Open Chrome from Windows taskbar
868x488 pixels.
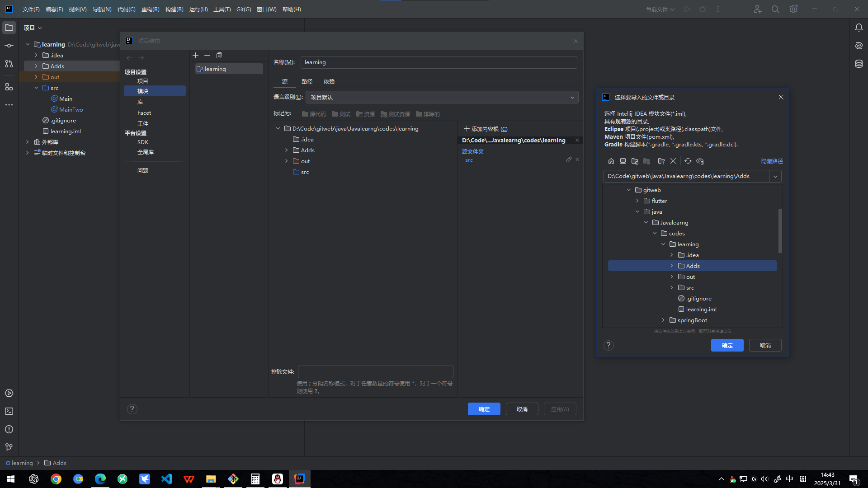(x=56, y=479)
